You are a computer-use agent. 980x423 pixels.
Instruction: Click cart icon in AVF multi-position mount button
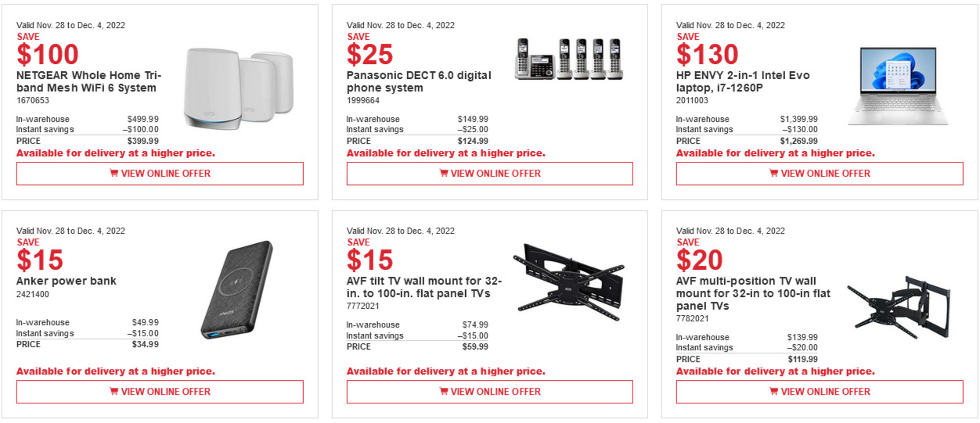click(x=773, y=392)
